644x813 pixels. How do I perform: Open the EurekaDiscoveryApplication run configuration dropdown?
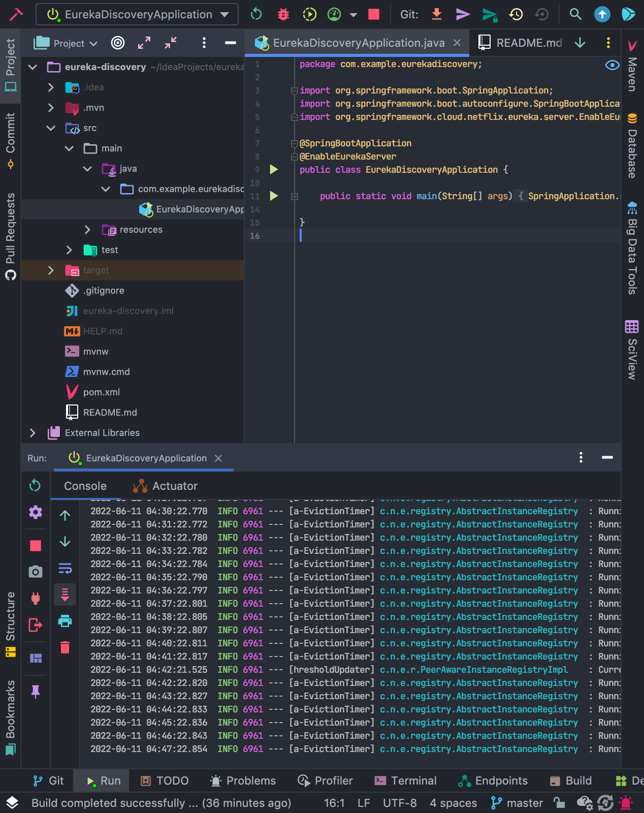[137, 14]
